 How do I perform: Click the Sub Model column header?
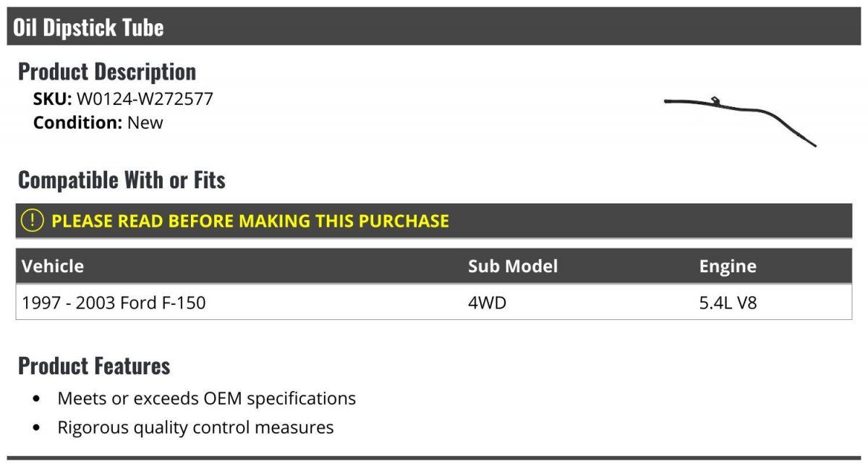pos(513,266)
